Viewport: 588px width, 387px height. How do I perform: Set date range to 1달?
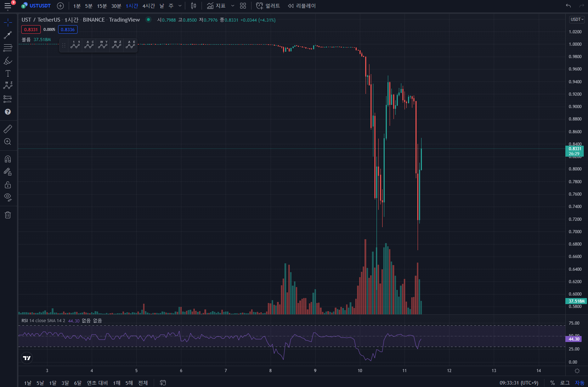click(52, 383)
